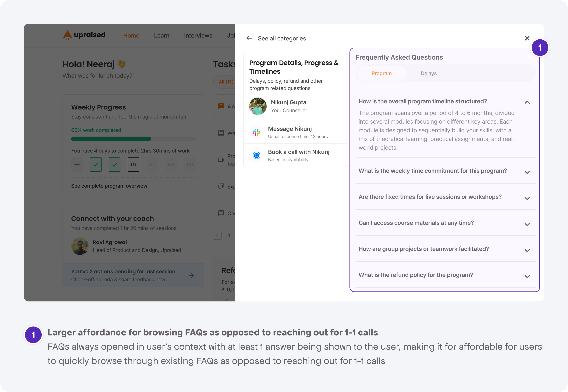
Task: Click the previous page arrow under Tasks
Action: click(x=217, y=235)
